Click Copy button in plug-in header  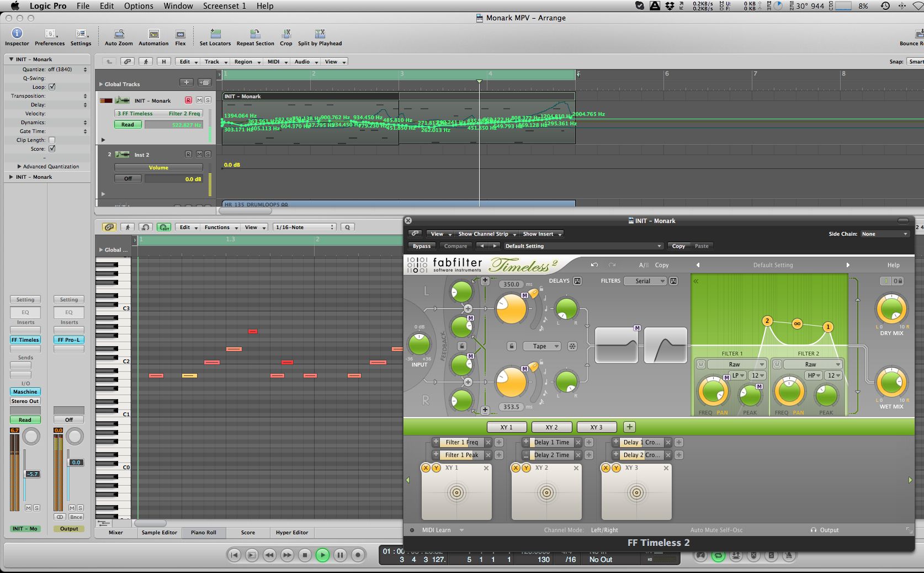[678, 246]
